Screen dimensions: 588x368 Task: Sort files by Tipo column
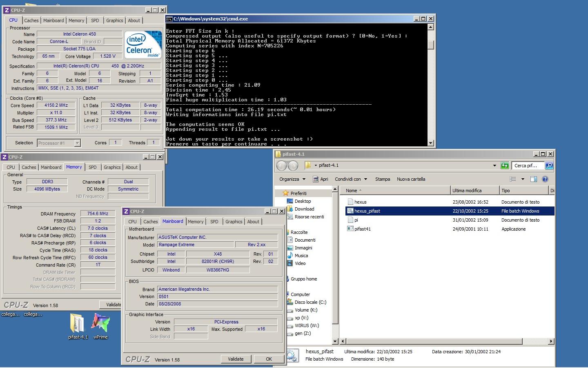point(524,191)
